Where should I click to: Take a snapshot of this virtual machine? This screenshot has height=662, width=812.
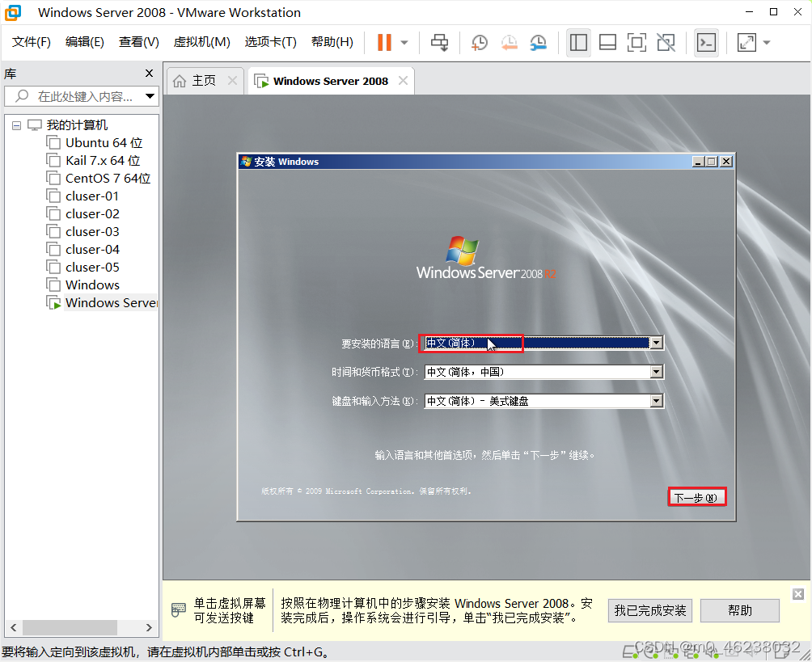point(479,42)
